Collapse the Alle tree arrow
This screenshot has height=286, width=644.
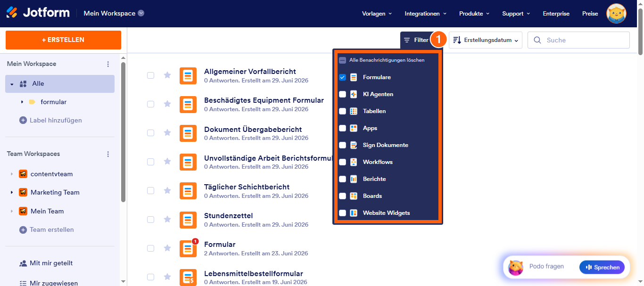12,84
